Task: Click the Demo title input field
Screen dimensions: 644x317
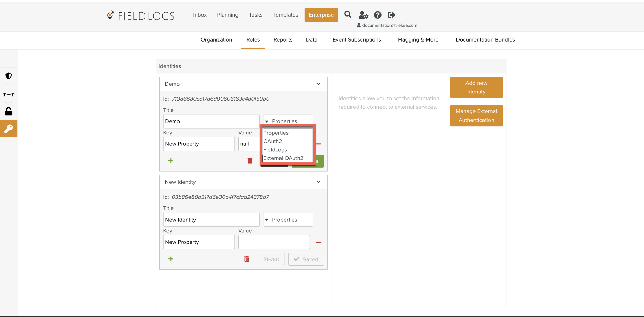Action: coord(211,121)
